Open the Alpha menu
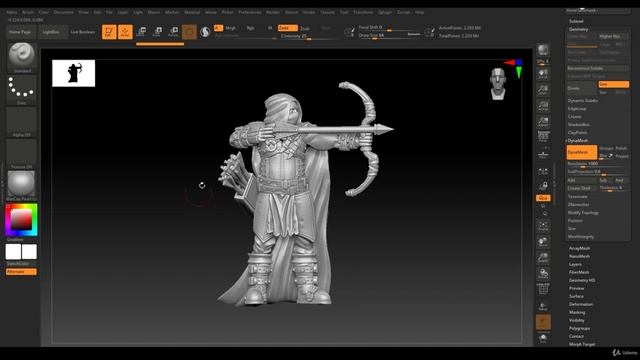This screenshot has height=360, width=640. coord(12,12)
